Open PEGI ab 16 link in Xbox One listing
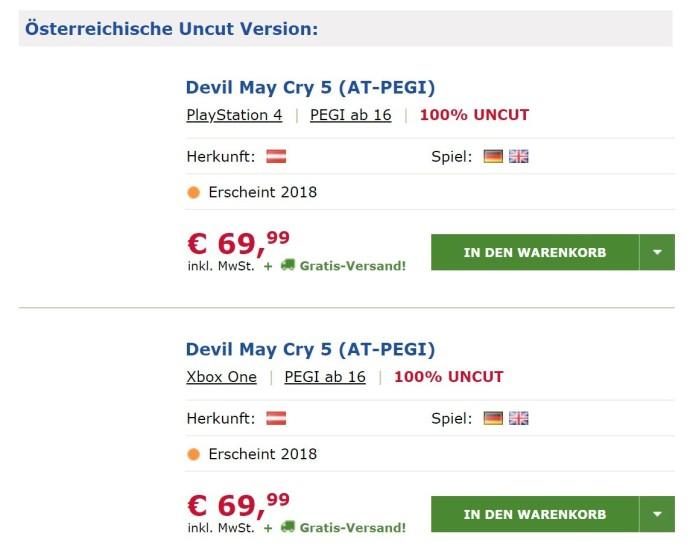 tap(325, 377)
